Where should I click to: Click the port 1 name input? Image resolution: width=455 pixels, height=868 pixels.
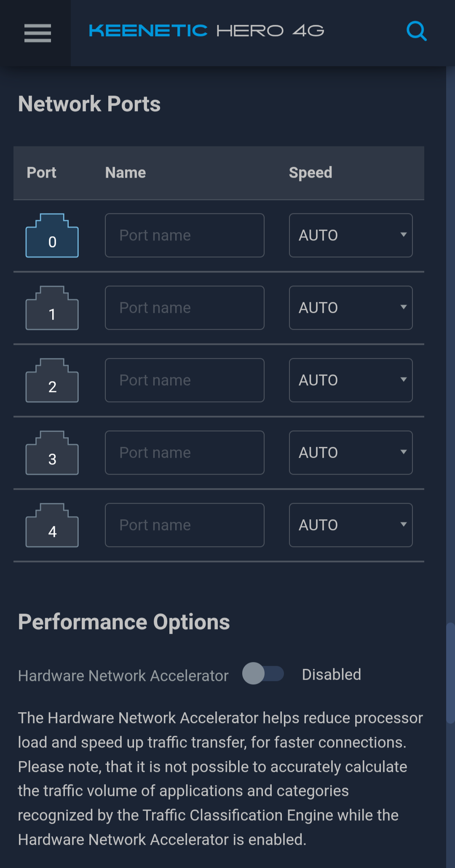[x=185, y=308]
